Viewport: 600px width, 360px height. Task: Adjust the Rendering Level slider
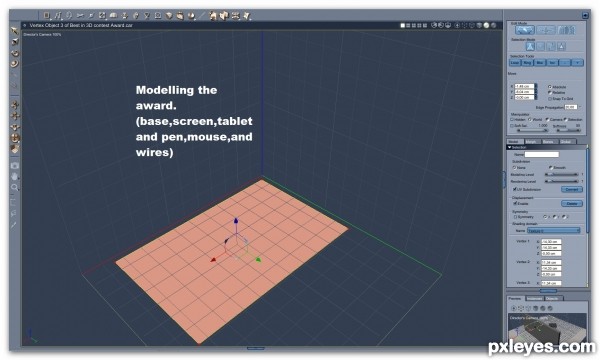point(561,181)
